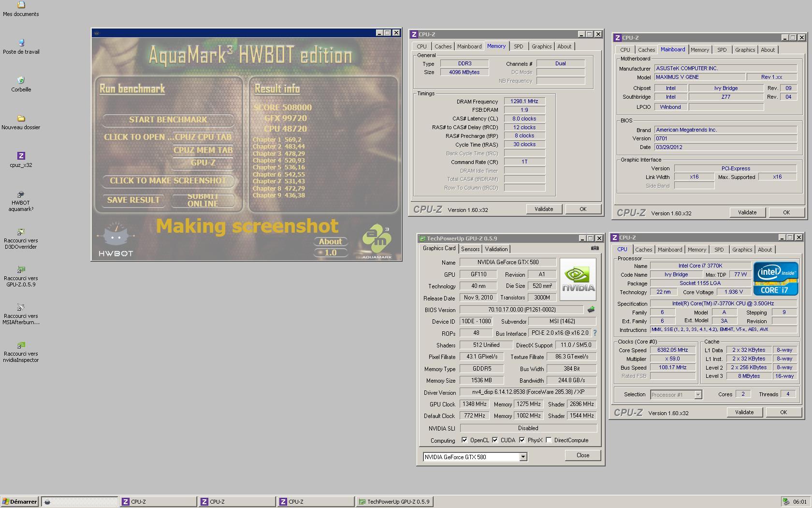
Task: Click the GPU Clock 1348 MHz field
Action: pyautogui.click(x=475, y=404)
